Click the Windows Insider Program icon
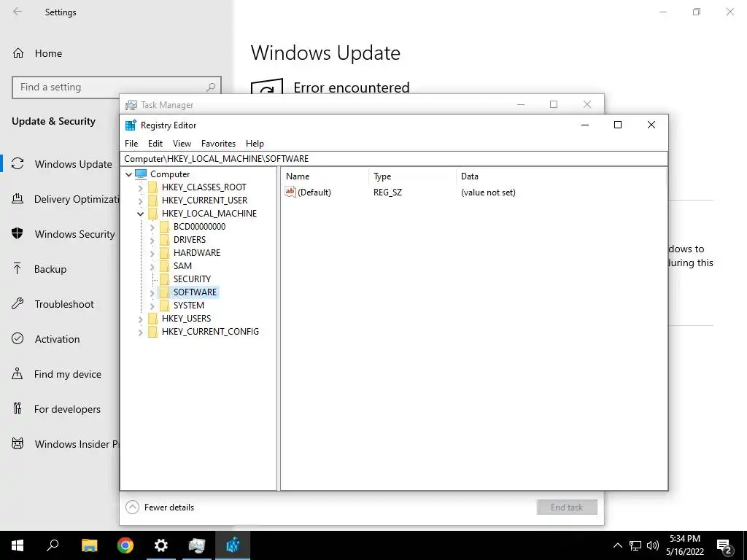Screen dimensions: 747x560 18,444
